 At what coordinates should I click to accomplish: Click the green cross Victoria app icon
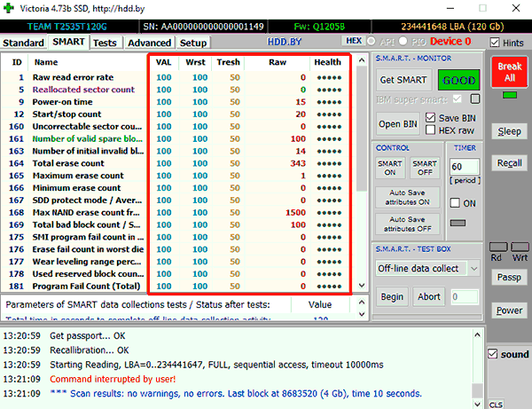9,8
